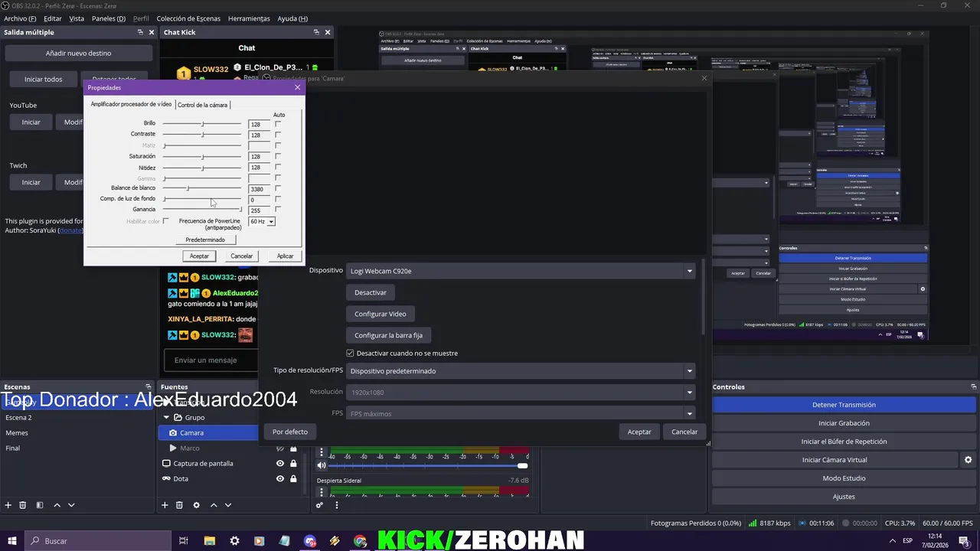Viewport: 980px width, 551px height.
Task: Open Archivo menu
Action: (20, 18)
